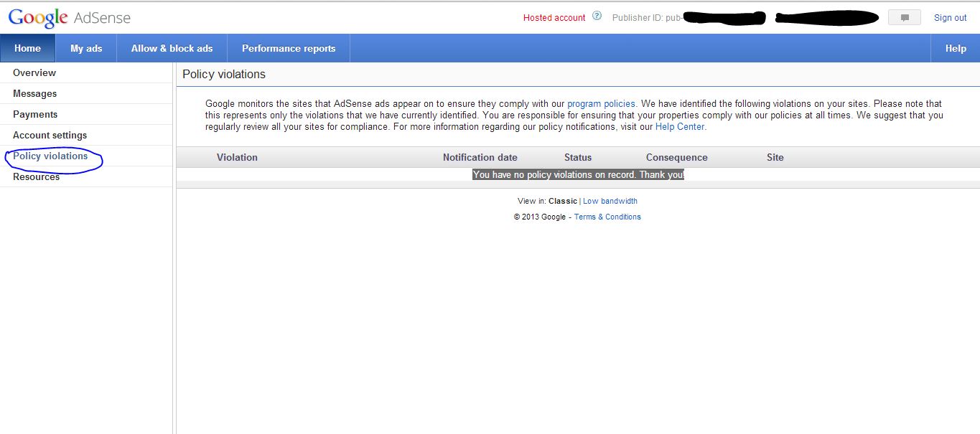Select the Overview sidebar item

pos(34,72)
